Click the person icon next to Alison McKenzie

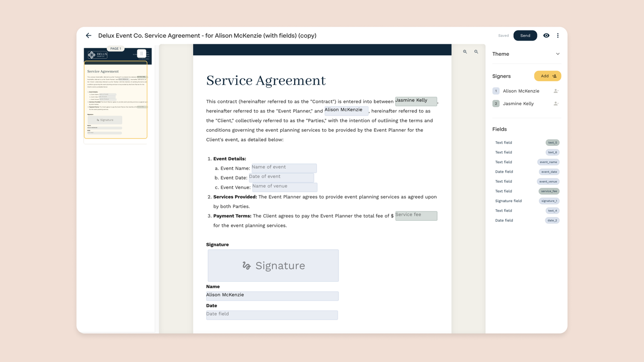(x=556, y=90)
